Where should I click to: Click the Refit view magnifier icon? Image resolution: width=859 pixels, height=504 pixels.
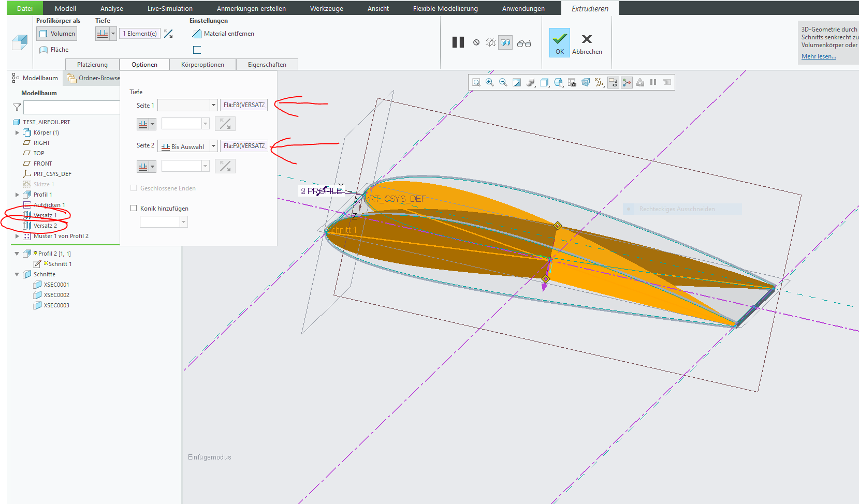pyautogui.click(x=476, y=82)
